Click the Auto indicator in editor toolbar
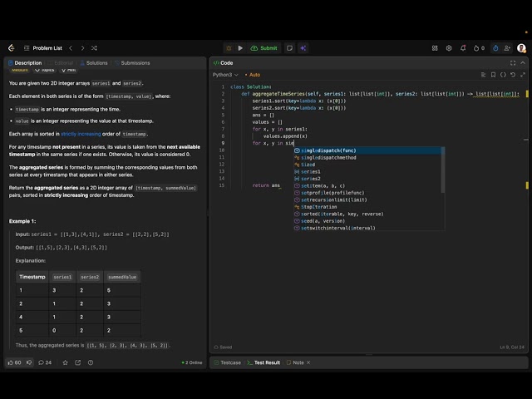532x399 pixels. point(253,75)
